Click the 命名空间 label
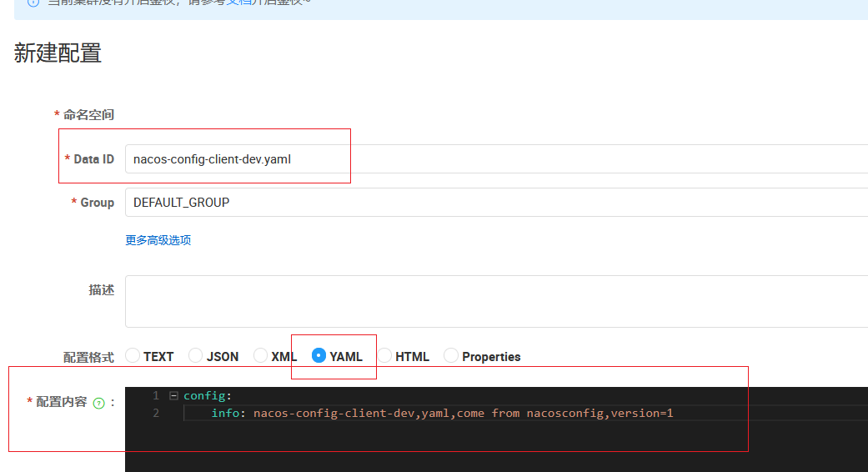The width and height of the screenshot is (868, 472). 88,115
